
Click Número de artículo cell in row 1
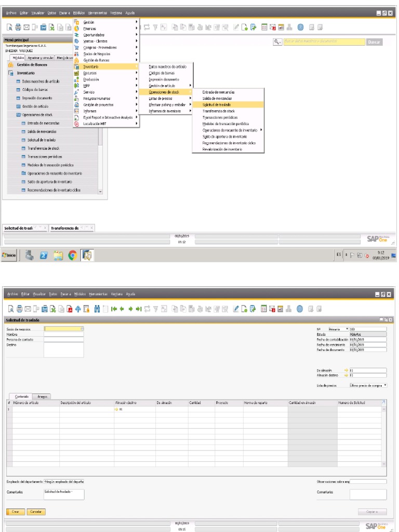pos(36,409)
